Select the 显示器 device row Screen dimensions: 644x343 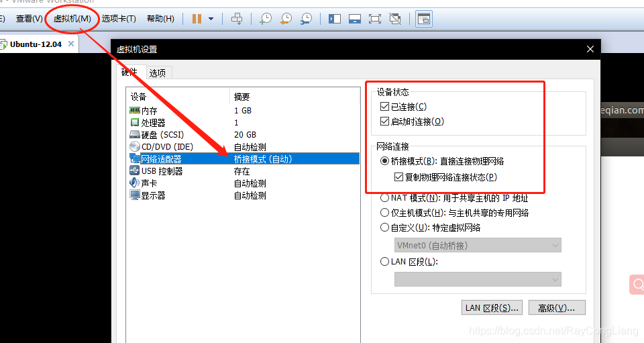point(244,195)
